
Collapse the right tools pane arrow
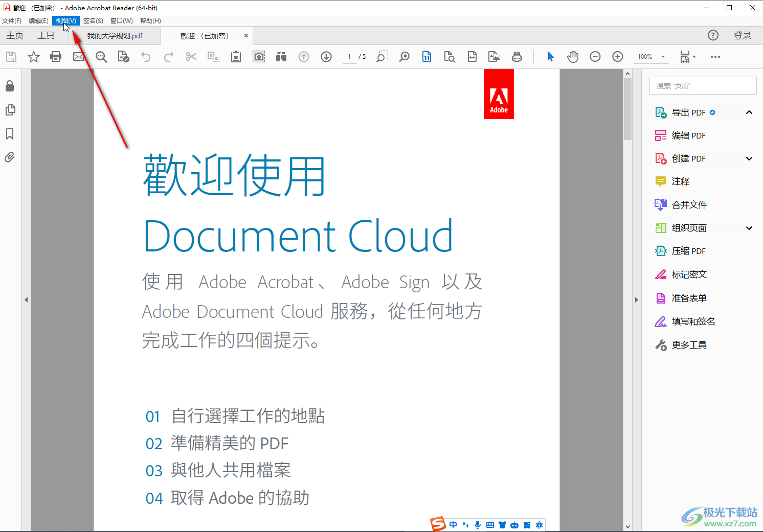(637, 300)
